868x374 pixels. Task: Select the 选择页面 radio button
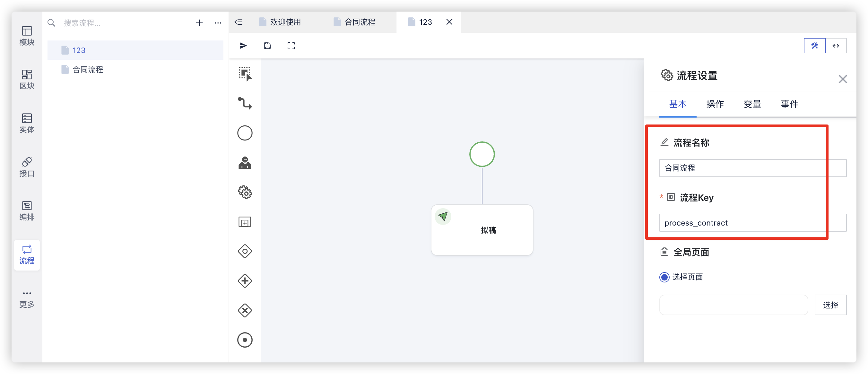point(664,277)
